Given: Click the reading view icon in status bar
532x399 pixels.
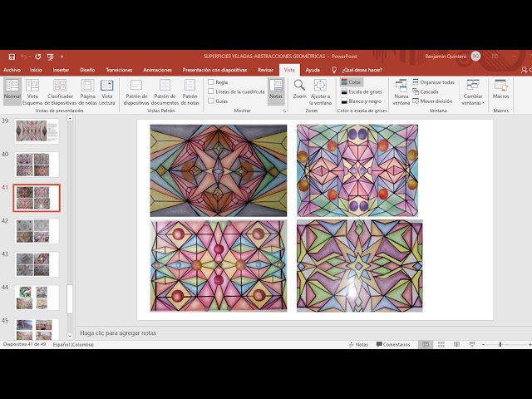Looking at the screenshot, I should (x=456, y=344).
